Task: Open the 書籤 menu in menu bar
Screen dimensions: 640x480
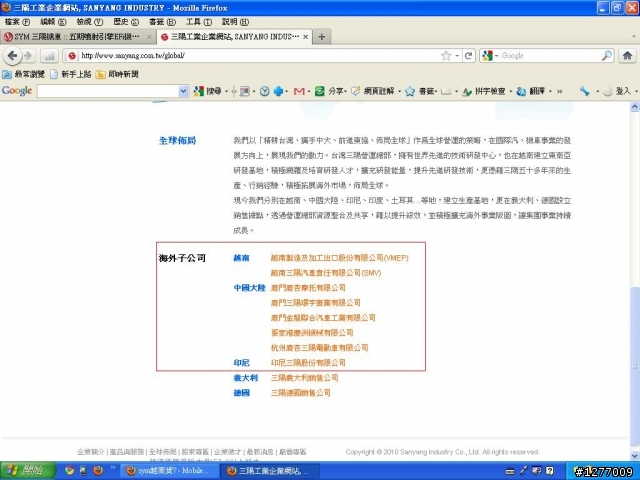Action: point(162,22)
